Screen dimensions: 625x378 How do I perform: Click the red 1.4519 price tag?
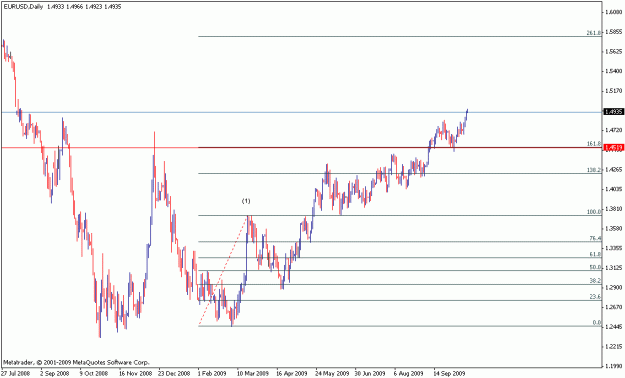pyautogui.click(x=614, y=148)
